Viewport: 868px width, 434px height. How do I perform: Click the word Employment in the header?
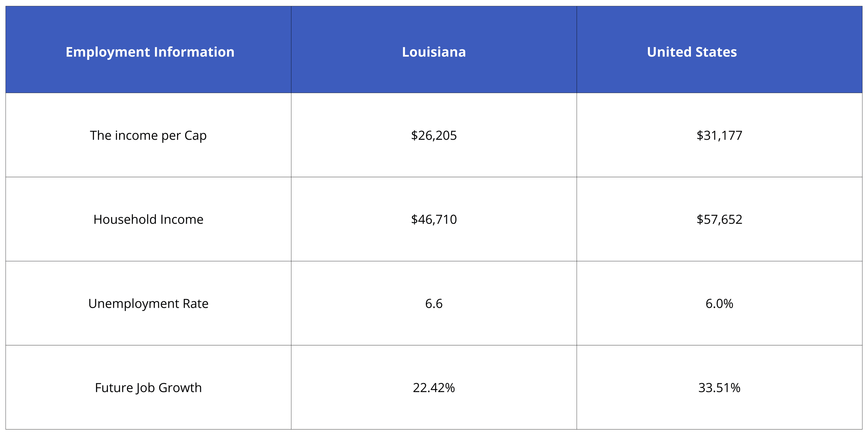pos(108,52)
